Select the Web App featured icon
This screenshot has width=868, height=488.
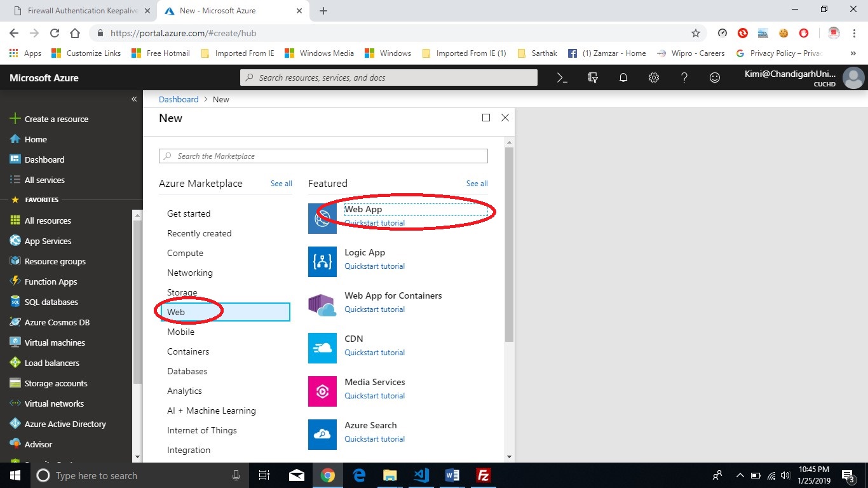coord(322,218)
